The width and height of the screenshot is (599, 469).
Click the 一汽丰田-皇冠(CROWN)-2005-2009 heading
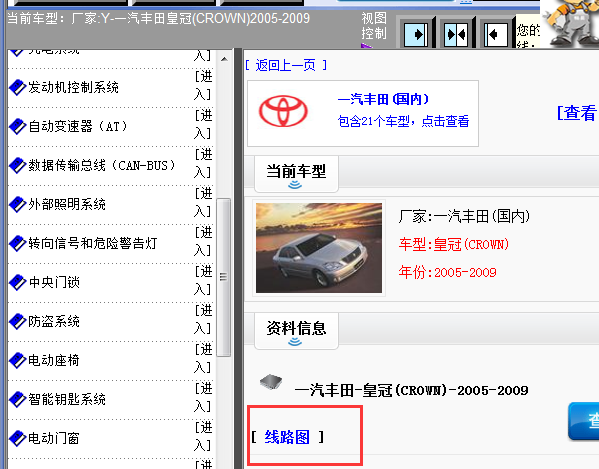pos(411,390)
